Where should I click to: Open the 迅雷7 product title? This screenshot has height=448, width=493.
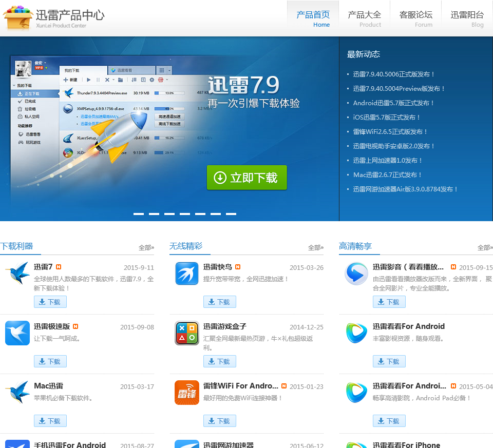[43, 267]
